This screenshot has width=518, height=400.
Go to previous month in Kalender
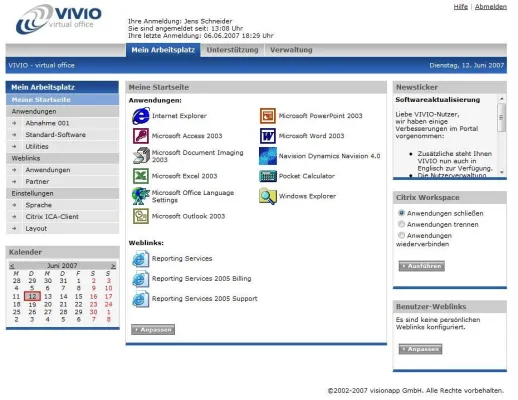coord(12,266)
